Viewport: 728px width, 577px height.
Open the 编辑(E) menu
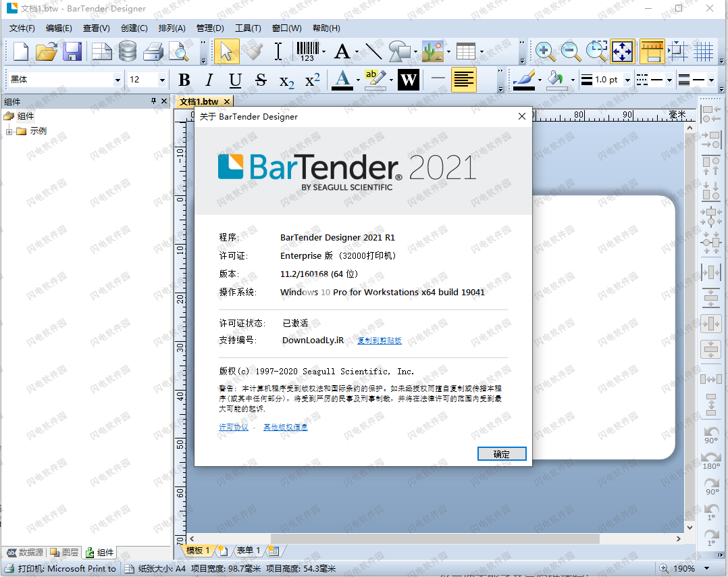[59, 28]
